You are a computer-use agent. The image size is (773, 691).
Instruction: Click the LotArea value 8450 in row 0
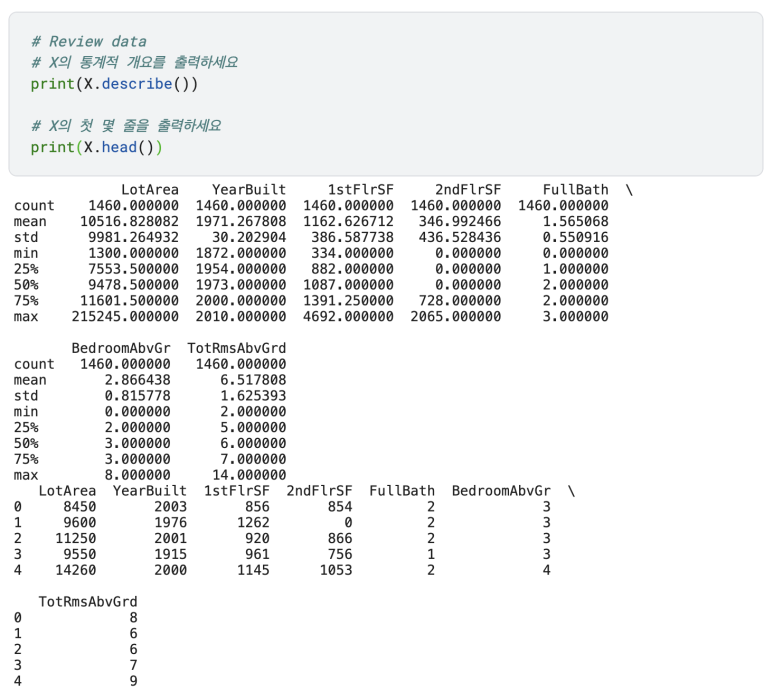pyautogui.click(x=79, y=506)
